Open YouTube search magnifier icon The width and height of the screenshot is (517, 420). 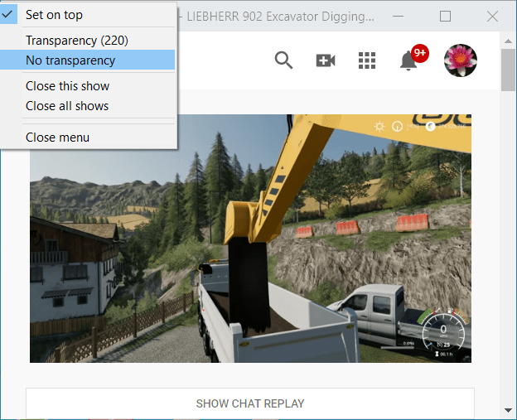[x=283, y=60]
